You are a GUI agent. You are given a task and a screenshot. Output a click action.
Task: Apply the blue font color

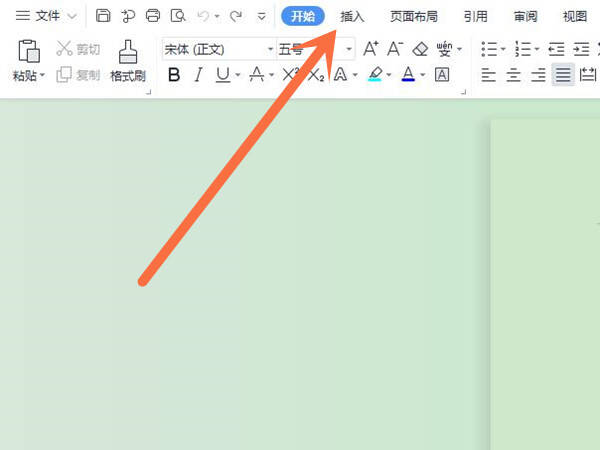408,74
